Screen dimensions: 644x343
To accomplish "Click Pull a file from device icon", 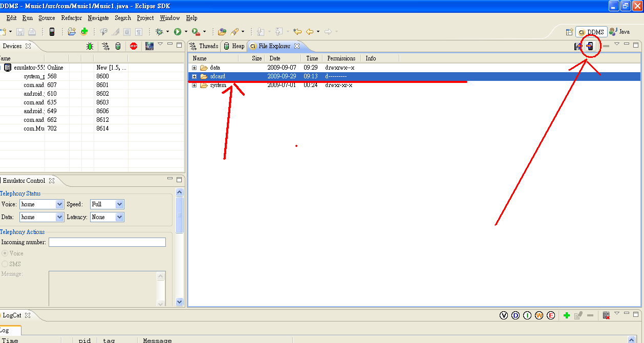I will 578,46.
